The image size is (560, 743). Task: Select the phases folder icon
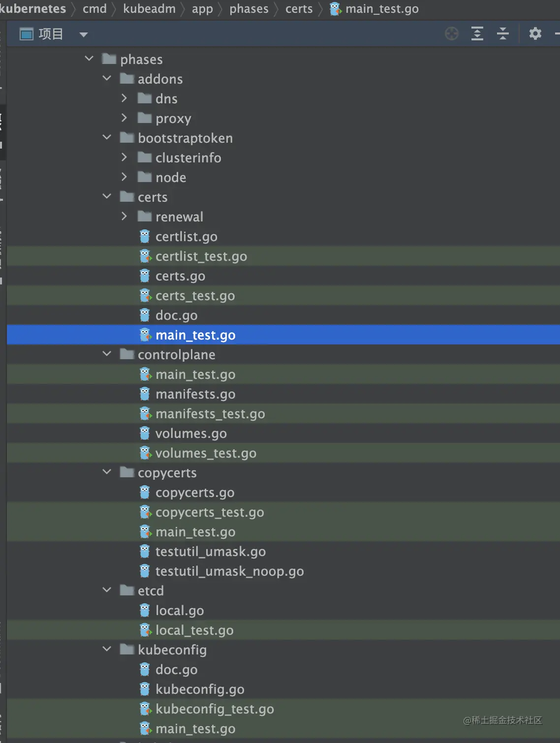point(109,59)
